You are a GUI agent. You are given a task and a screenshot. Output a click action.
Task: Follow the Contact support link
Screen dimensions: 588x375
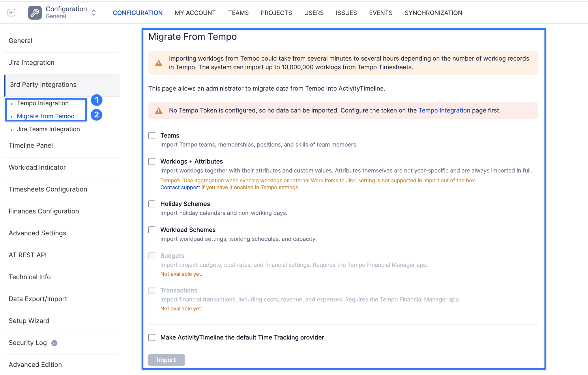coord(180,187)
